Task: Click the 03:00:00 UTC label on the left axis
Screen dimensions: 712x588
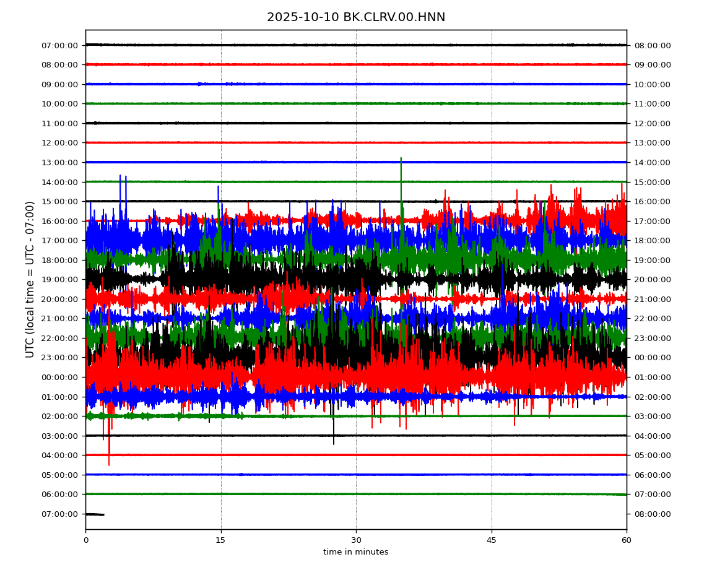Action: tap(60, 436)
